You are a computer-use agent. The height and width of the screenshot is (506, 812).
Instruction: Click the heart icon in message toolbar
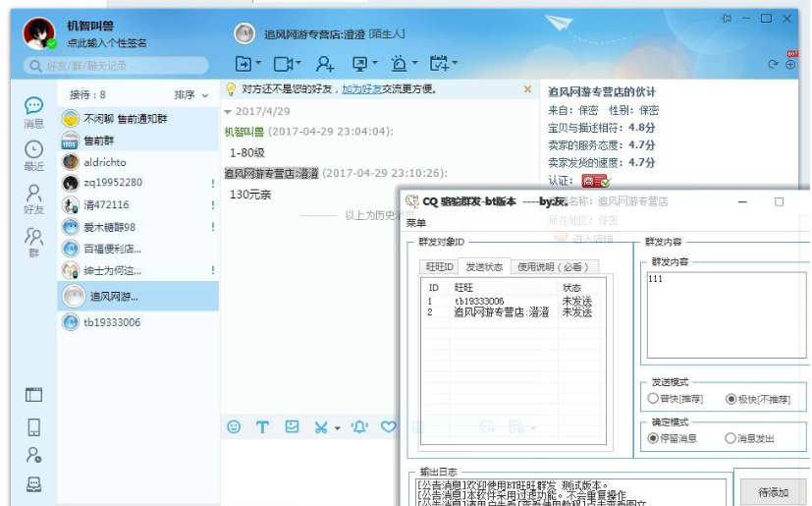[389, 426]
